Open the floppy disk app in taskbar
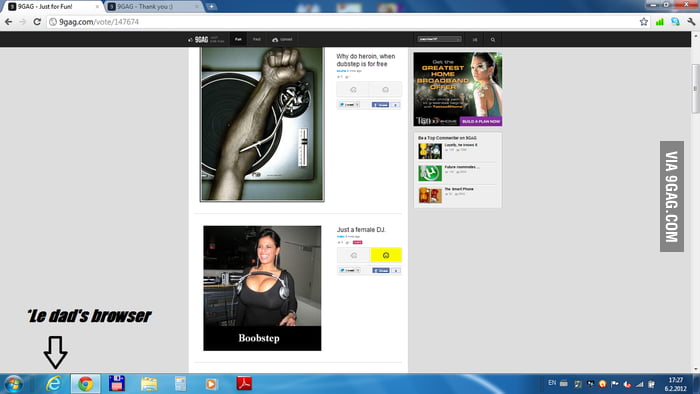The width and height of the screenshot is (700, 394). pyautogui.click(x=117, y=384)
